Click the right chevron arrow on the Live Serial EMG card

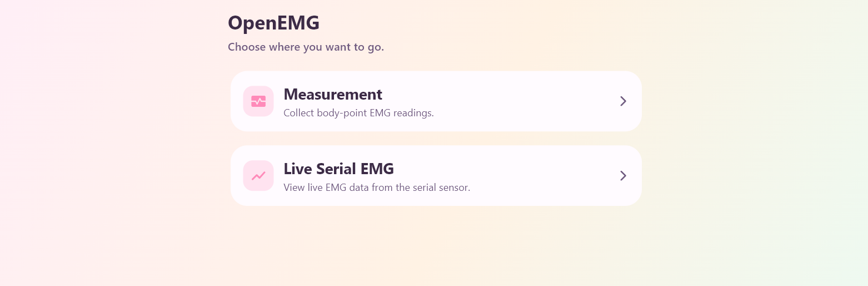(623, 176)
